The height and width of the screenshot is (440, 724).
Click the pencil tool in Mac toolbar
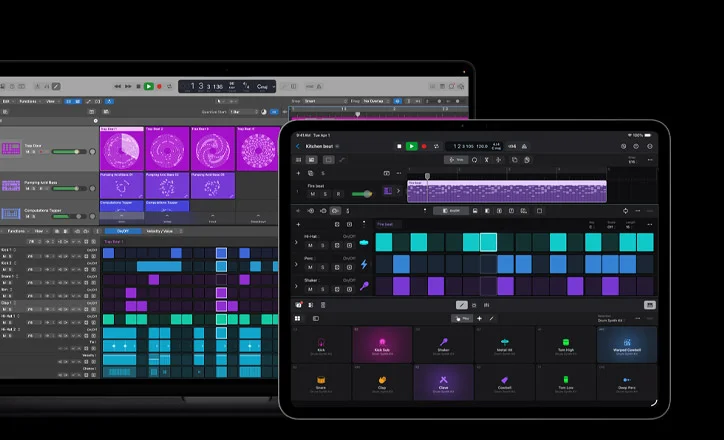tap(56, 86)
